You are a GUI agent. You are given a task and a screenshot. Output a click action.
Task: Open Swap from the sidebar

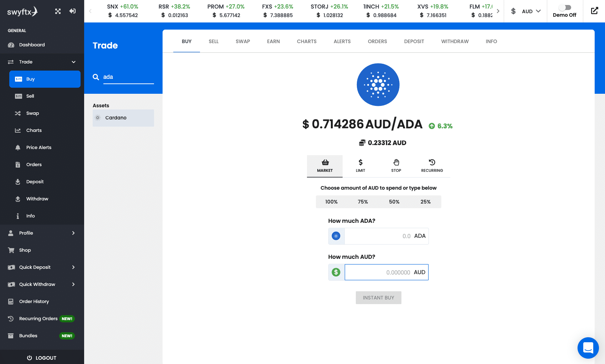45,113
